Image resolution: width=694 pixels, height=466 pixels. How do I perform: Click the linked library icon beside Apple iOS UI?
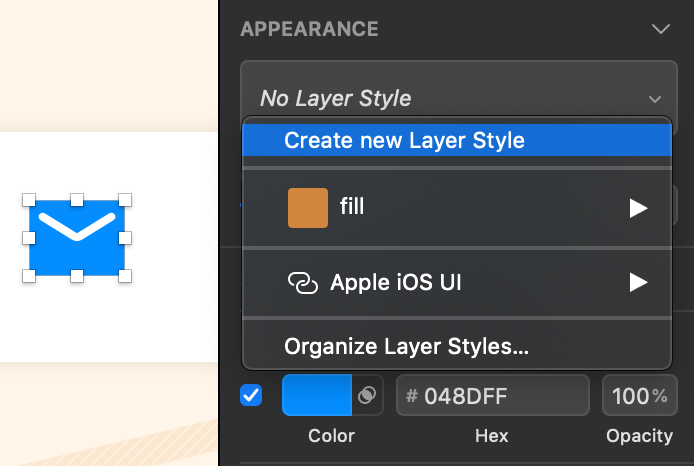302,284
